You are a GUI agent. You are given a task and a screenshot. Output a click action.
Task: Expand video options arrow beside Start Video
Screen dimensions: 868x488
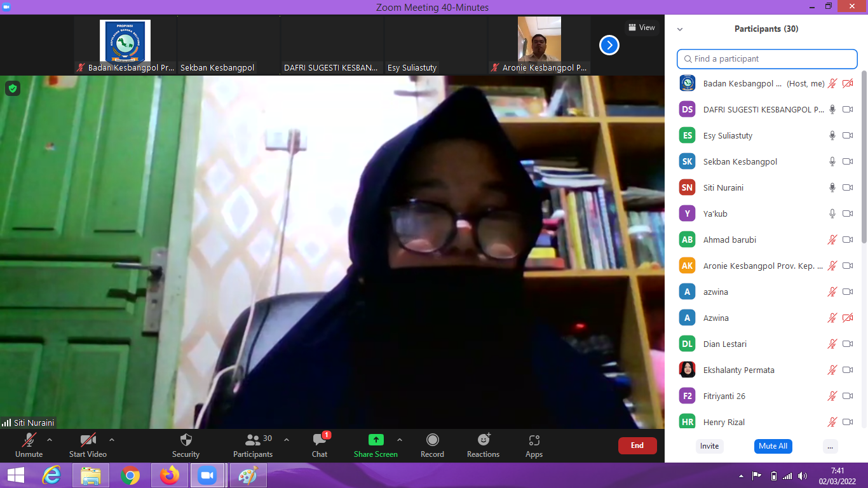pyautogui.click(x=112, y=440)
